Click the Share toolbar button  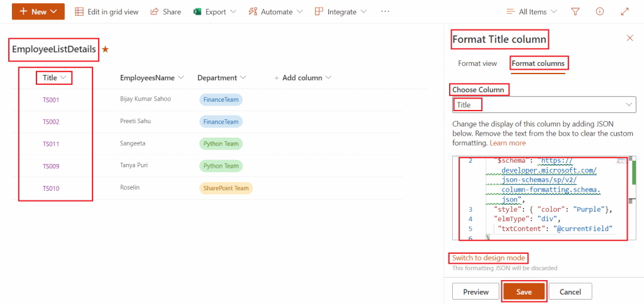165,12
